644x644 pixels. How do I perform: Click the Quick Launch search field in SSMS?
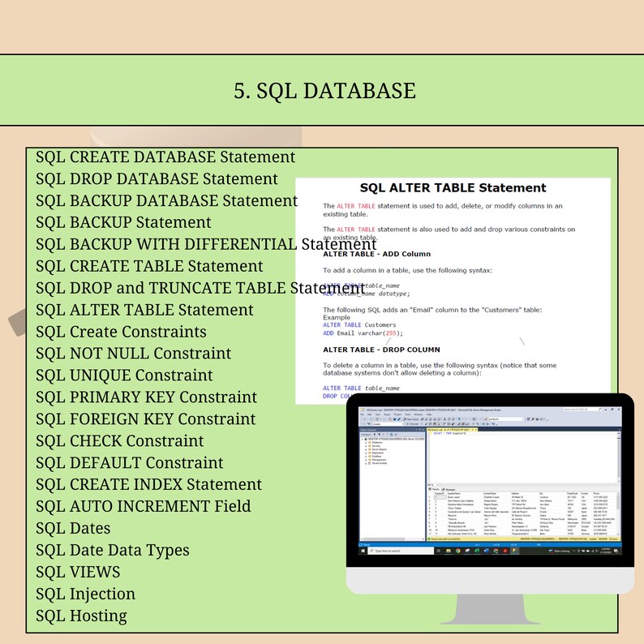pyautogui.click(x=582, y=410)
